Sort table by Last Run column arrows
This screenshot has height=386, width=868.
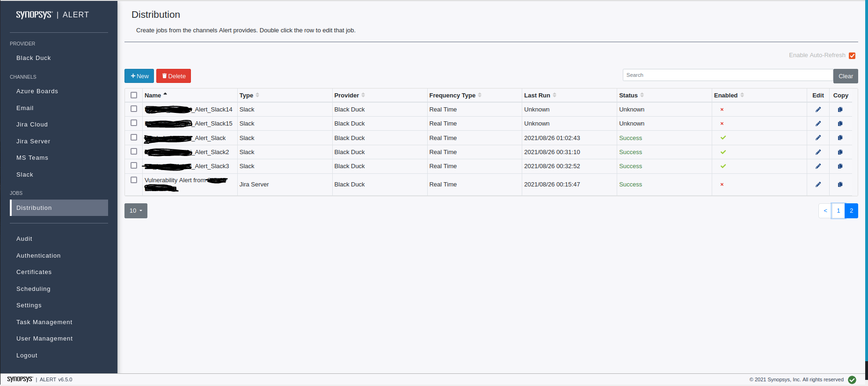point(554,95)
